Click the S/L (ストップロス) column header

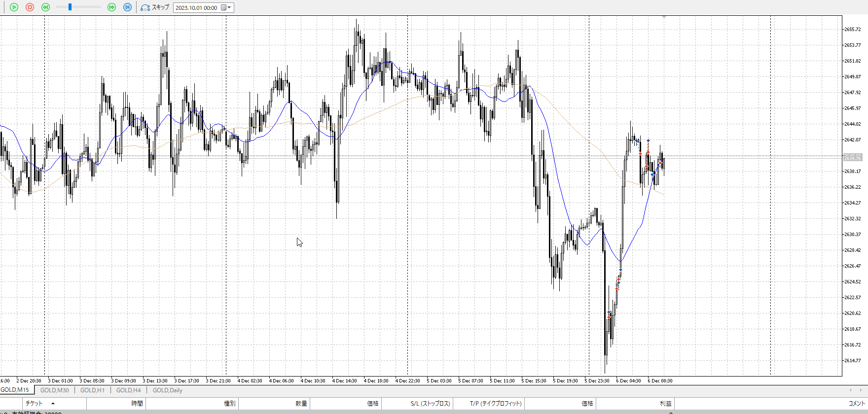click(430, 404)
